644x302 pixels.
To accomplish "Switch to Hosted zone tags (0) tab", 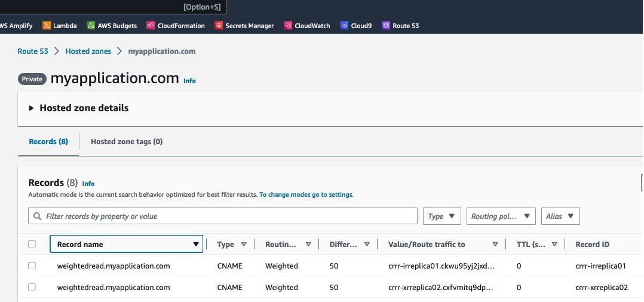I will pos(127,141).
